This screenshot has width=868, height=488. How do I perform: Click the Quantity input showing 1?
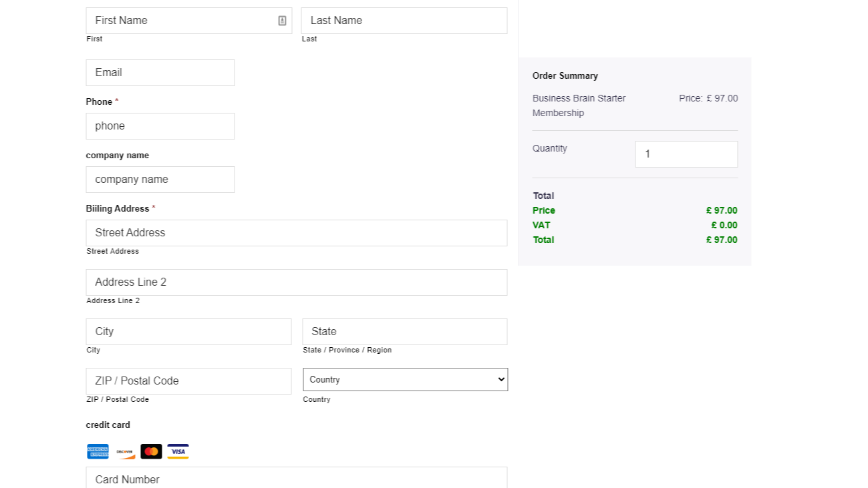click(x=686, y=154)
